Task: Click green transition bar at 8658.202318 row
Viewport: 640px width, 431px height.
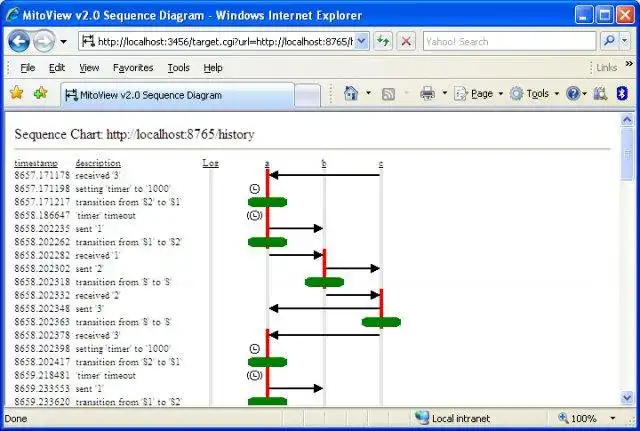Action: 324,282
